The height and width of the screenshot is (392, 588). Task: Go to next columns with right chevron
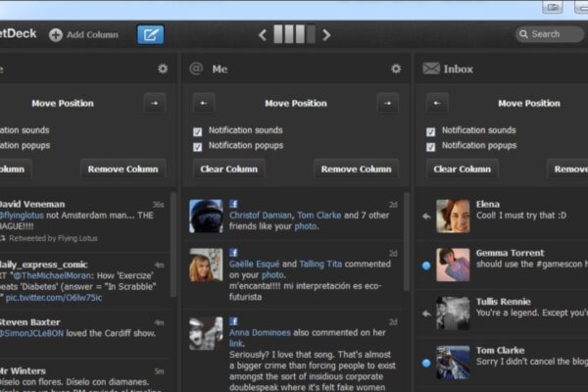(x=326, y=35)
